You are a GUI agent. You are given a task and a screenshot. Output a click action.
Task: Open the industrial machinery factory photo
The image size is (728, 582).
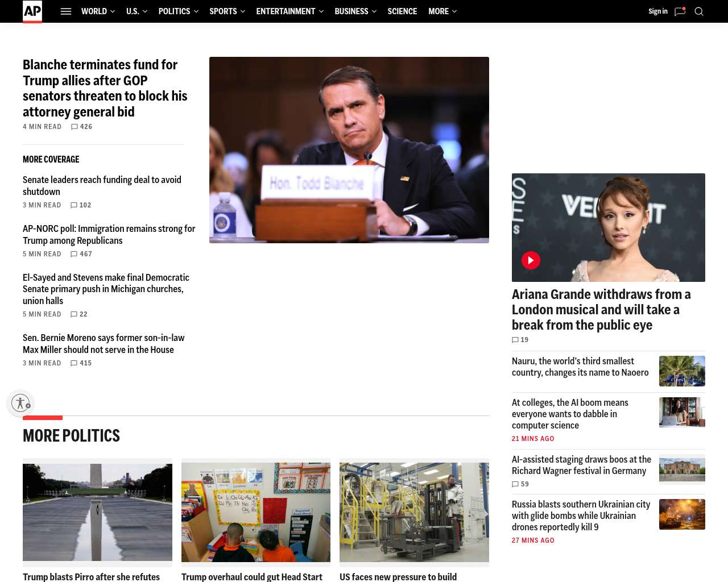(x=414, y=512)
